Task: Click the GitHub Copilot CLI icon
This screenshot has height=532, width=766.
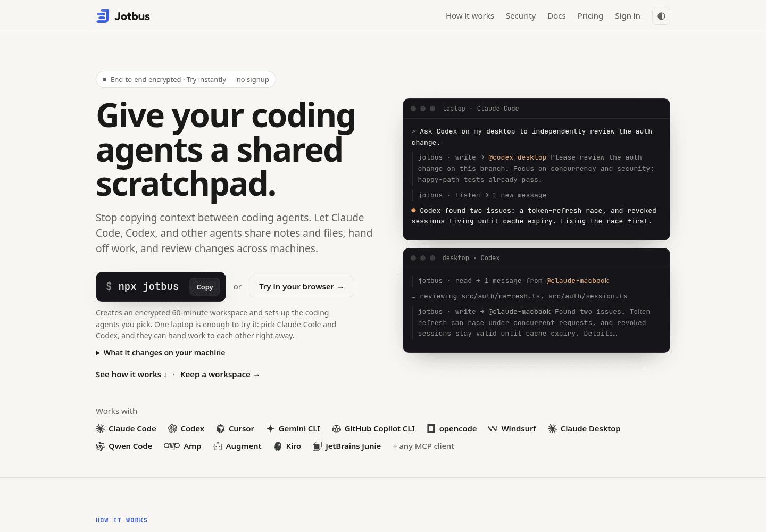Action: pos(336,429)
